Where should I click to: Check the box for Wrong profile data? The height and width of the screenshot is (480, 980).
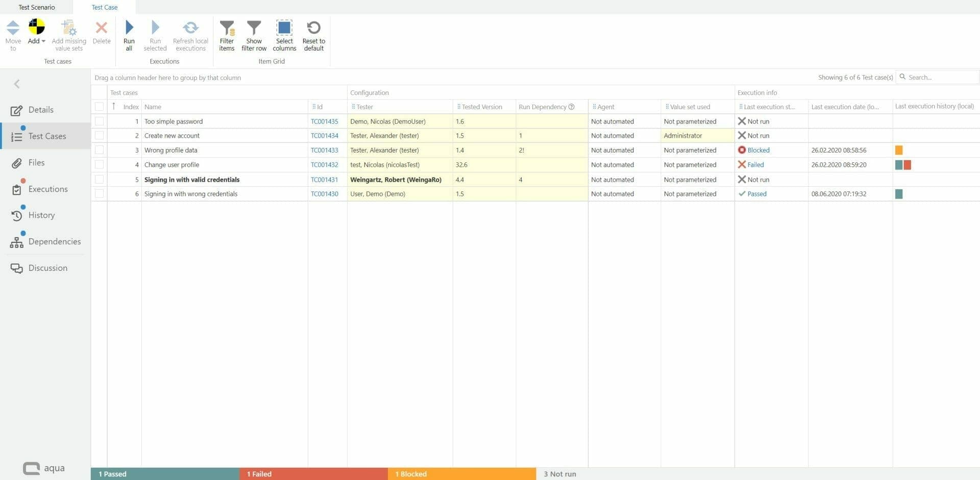pyautogui.click(x=99, y=150)
